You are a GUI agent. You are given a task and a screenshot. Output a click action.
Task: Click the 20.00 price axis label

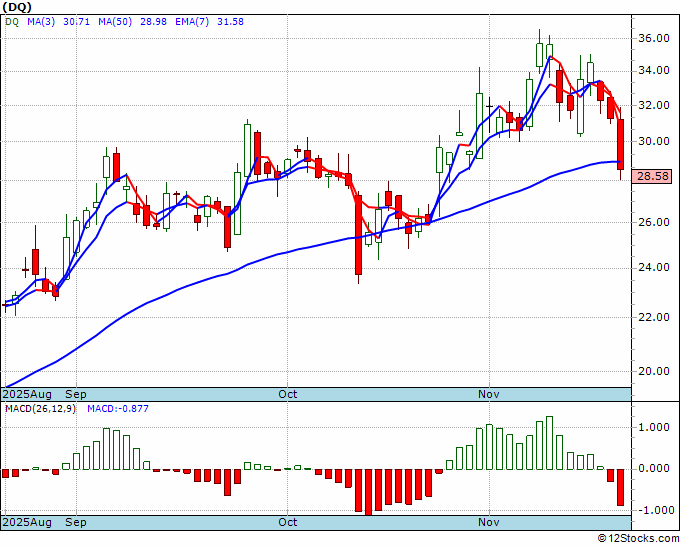click(x=654, y=371)
